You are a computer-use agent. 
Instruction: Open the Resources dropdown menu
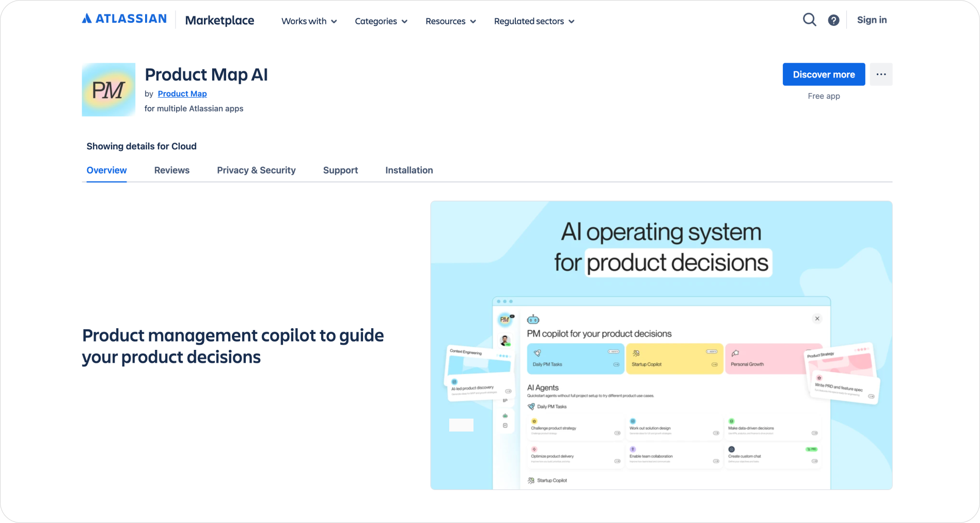click(x=450, y=21)
